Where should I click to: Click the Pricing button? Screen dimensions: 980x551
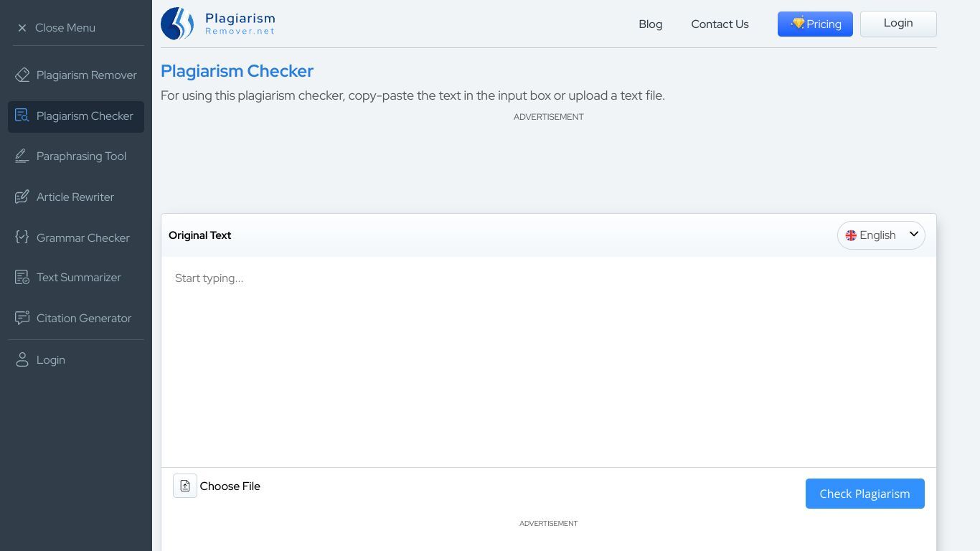[x=815, y=24]
